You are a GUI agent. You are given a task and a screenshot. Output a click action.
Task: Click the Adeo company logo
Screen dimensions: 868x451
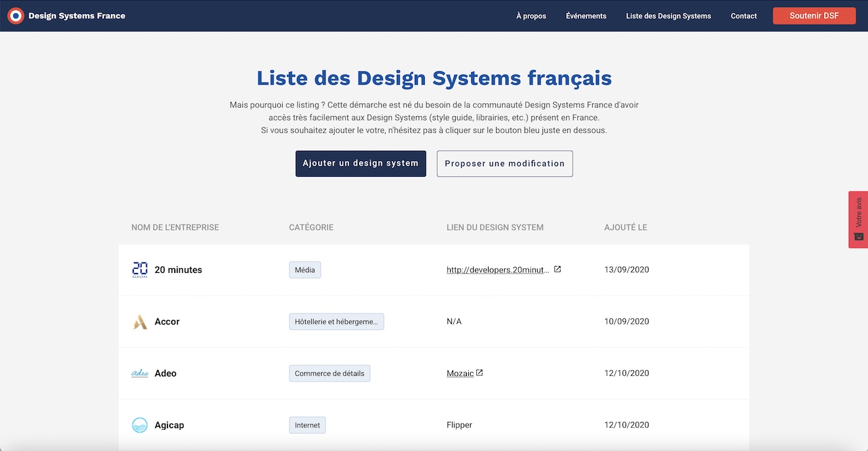tap(139, 373)
